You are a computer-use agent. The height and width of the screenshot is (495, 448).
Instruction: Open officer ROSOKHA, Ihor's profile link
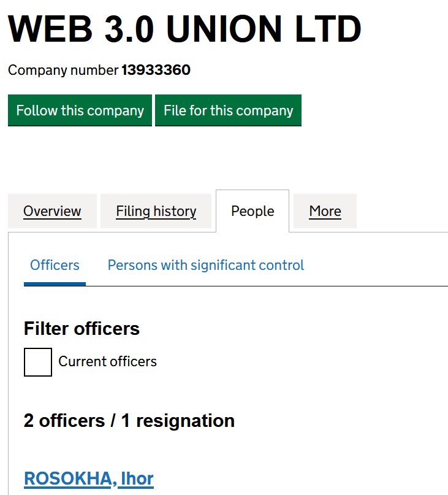point(88,478)
